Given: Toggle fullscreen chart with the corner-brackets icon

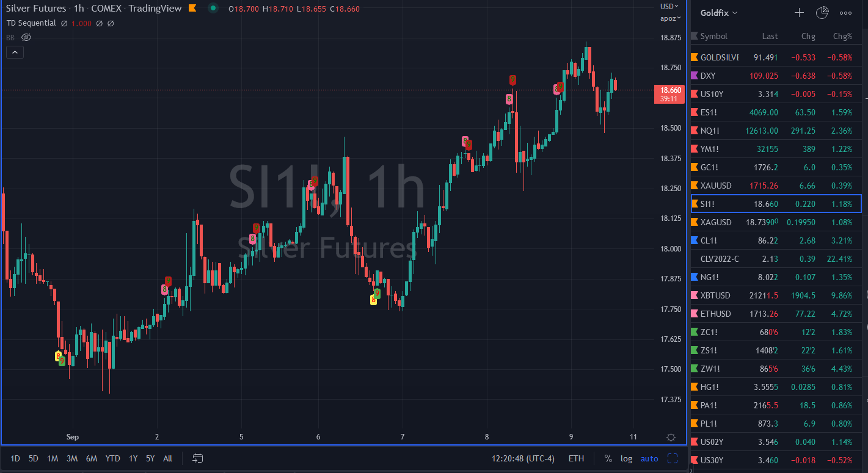Looking at the screenshot, I should click(673, 458).
